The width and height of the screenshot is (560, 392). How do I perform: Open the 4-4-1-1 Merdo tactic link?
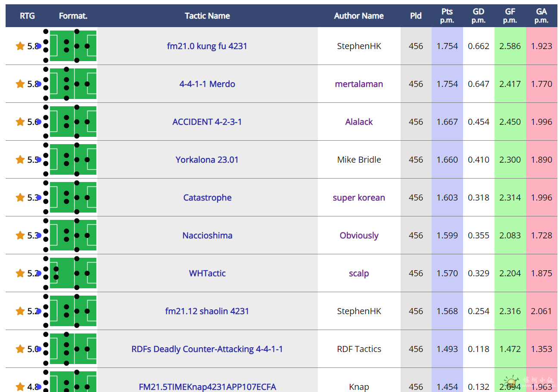(x=207, y=84)
